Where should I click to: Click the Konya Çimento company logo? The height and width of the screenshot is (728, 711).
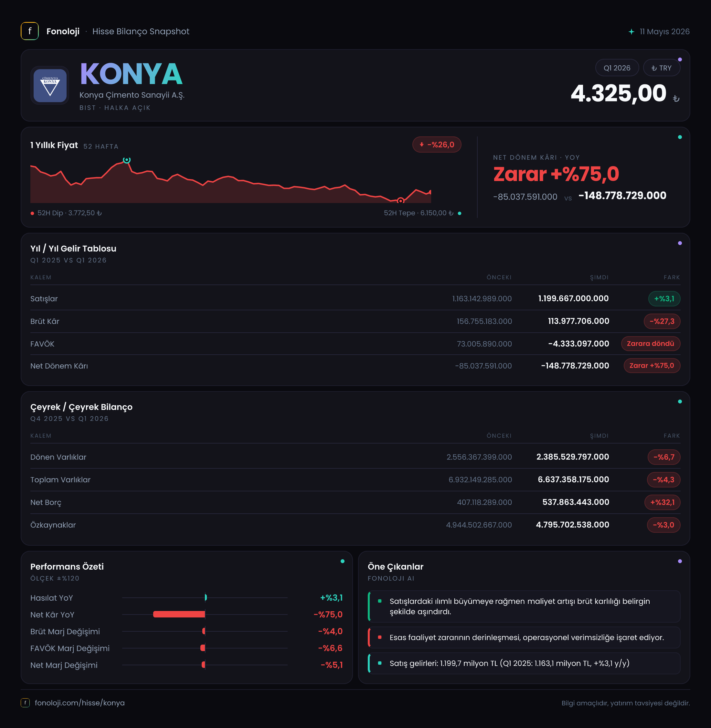50,86
